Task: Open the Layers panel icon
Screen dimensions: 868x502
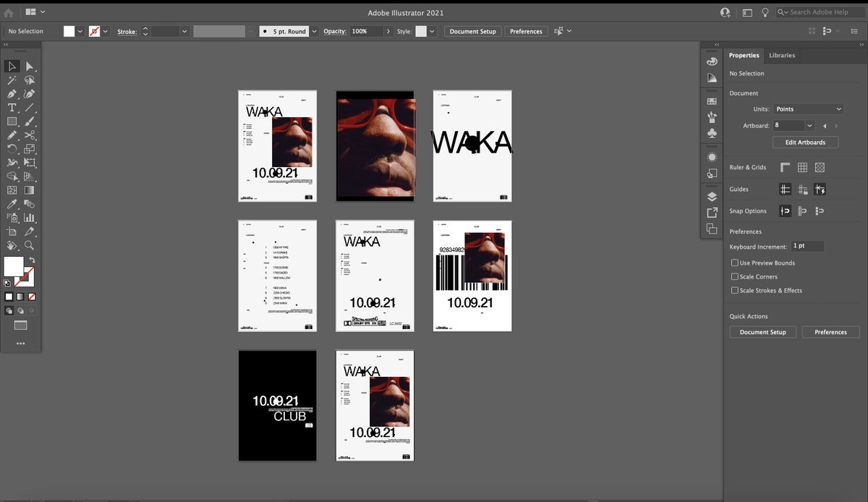Action: pyautogui.click(x=712, y=196)
